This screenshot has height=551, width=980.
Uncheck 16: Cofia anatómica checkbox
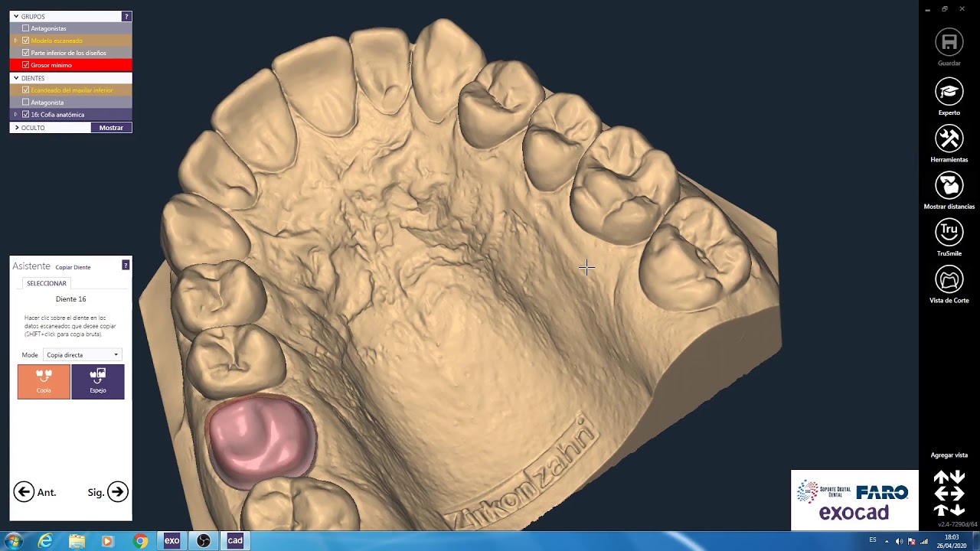pyautogui.click(x=26, y=115)
